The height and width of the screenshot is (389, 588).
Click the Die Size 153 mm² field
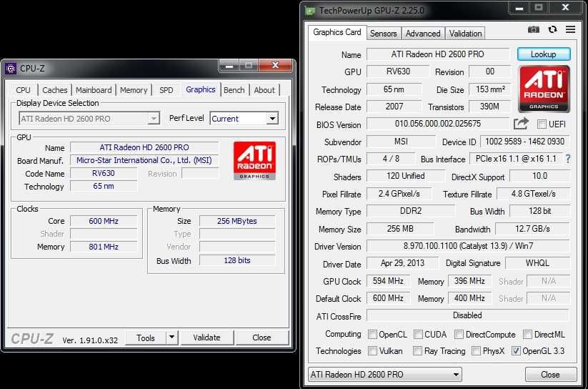489,89
